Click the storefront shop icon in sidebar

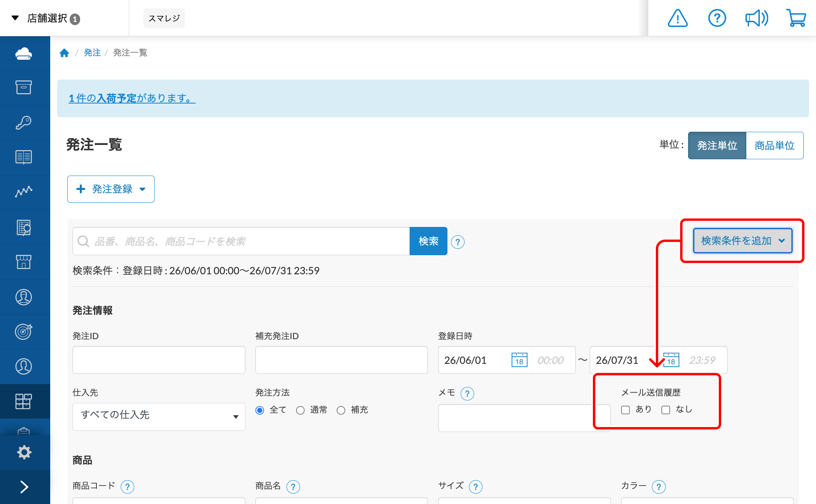[x=24, y=262]
